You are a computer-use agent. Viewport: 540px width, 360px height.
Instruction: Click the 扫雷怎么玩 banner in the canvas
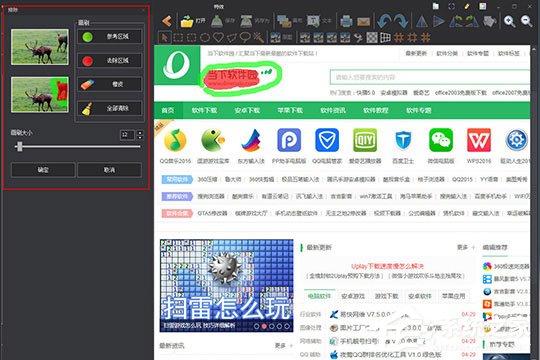coord(227,286)
